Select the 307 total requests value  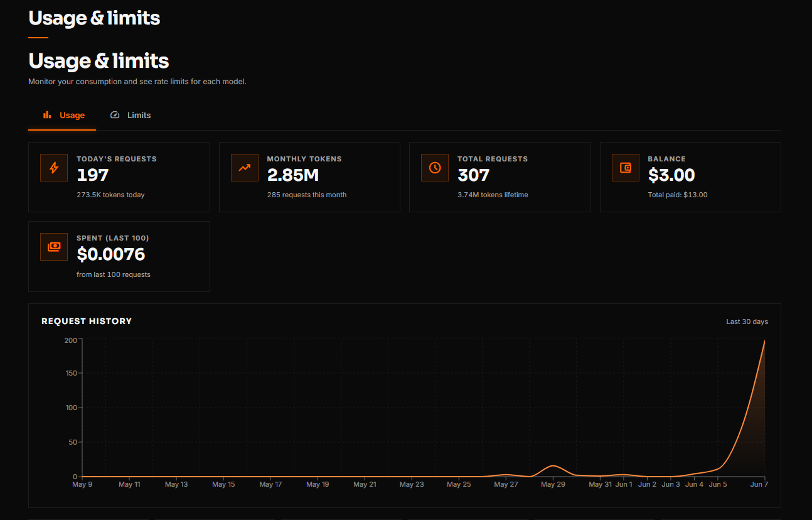click(474, 175)
